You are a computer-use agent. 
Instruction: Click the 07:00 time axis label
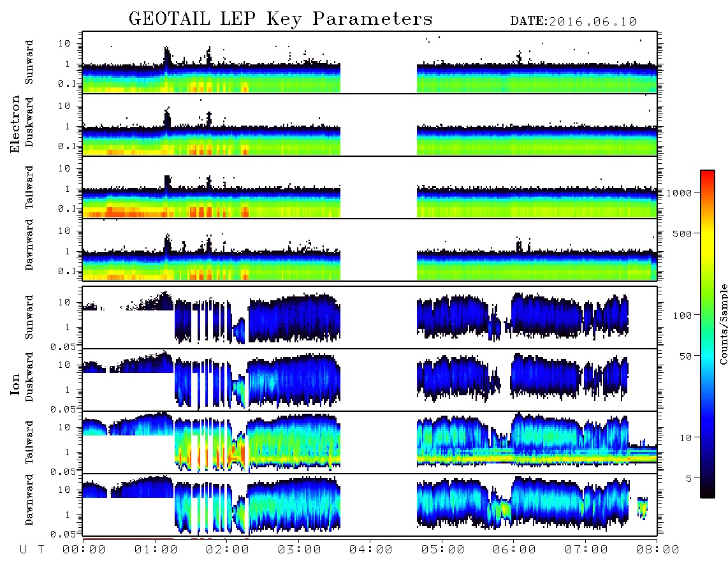(x=586, y=550)
